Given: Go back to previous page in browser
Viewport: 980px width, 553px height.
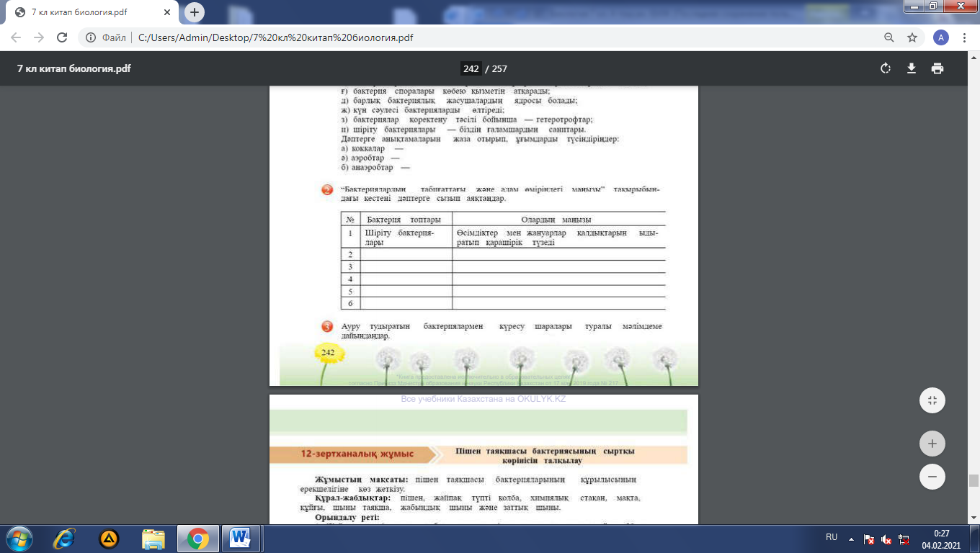Looking at the screenshot, I should 17,37.
